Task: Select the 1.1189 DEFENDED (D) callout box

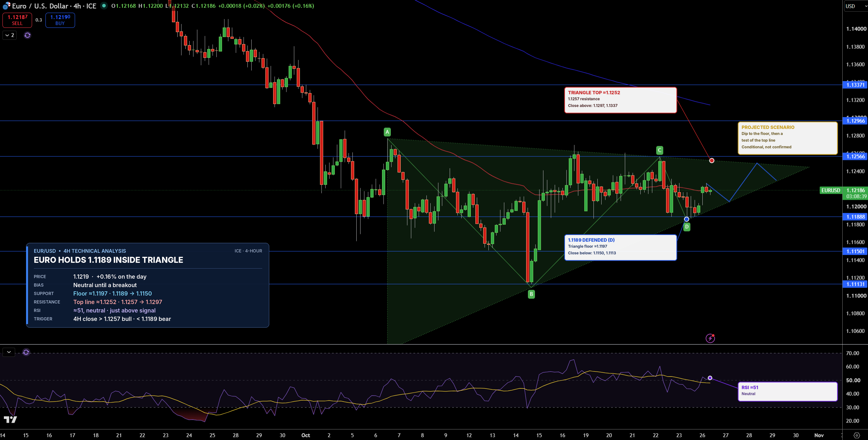Action: pos(621,248)
